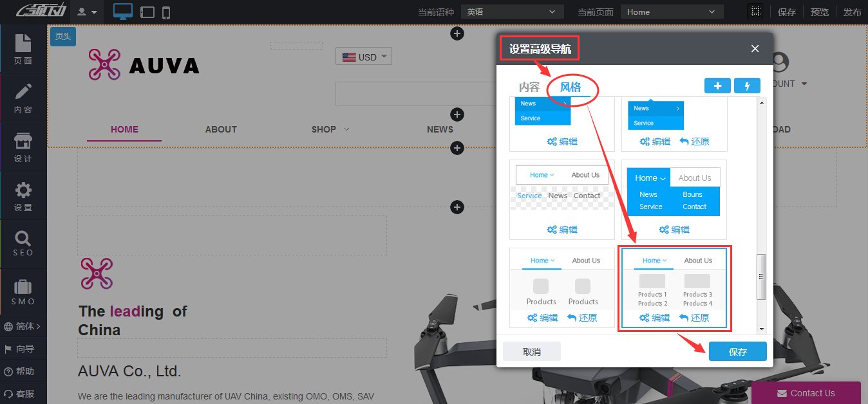
Task: Click the blue 保存 button in dialog
Action: (737, 352)
